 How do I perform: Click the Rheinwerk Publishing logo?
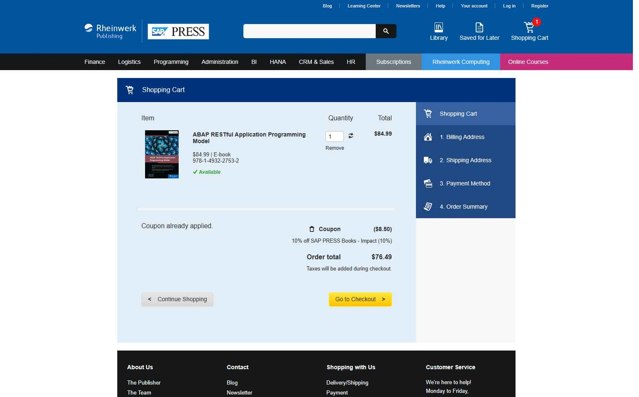click(110, 31)
